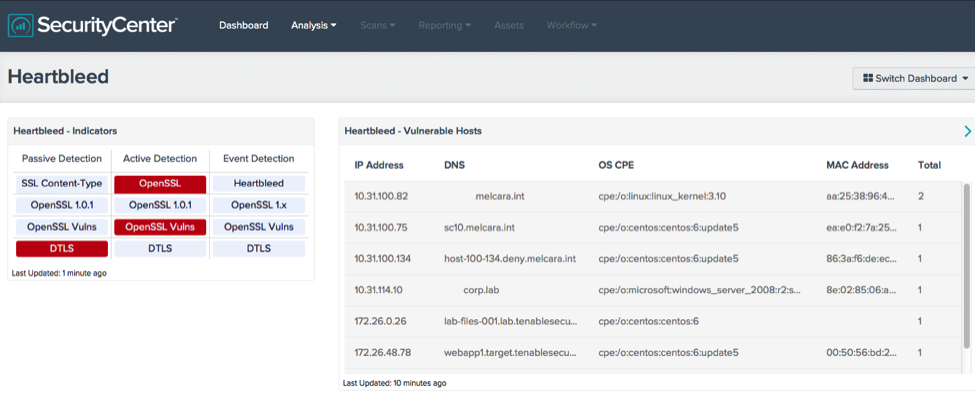This screenshot has width=975, height=400.
Task: Click the DNS column header
Action: click(x=455, y=165)
